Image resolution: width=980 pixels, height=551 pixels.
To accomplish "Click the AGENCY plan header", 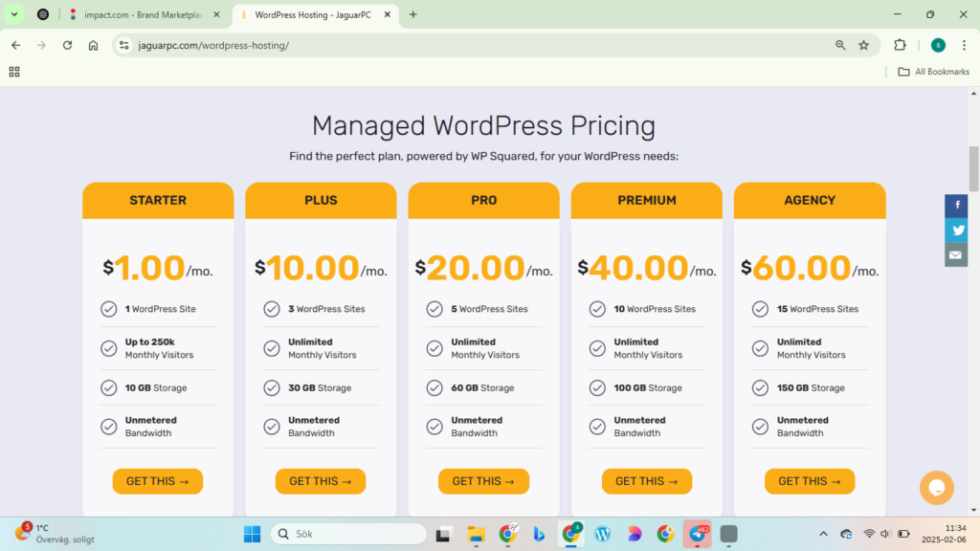I will tap(810, 200).
